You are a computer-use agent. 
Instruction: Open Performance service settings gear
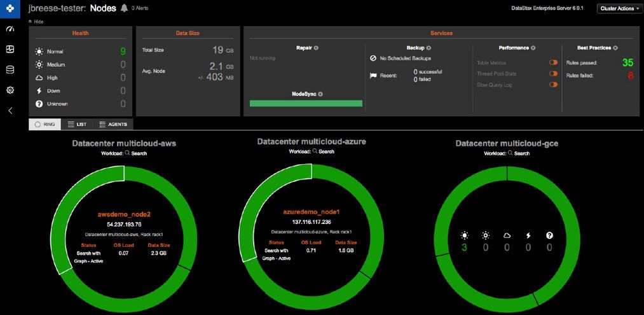[533, 48]
